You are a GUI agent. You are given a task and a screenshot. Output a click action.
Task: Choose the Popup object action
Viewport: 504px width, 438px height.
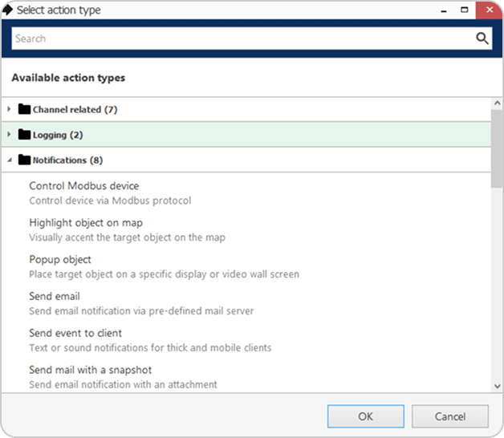click(x=60, y=260)
